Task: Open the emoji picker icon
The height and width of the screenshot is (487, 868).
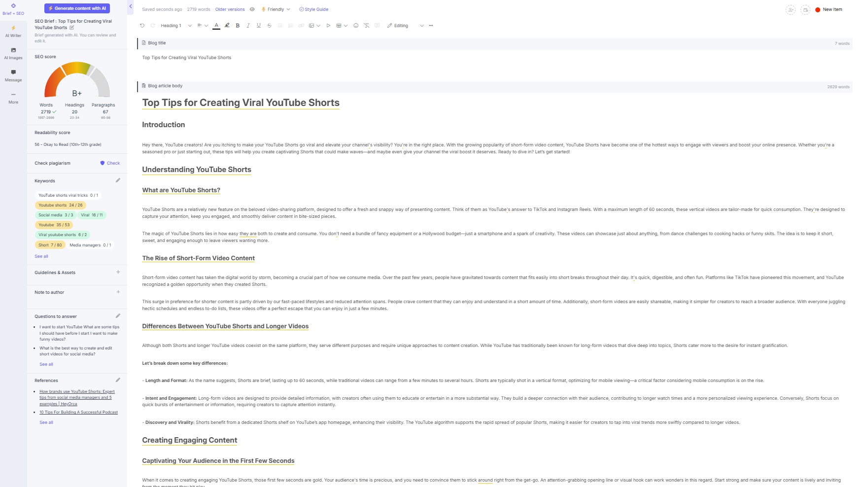Action: 356,26
